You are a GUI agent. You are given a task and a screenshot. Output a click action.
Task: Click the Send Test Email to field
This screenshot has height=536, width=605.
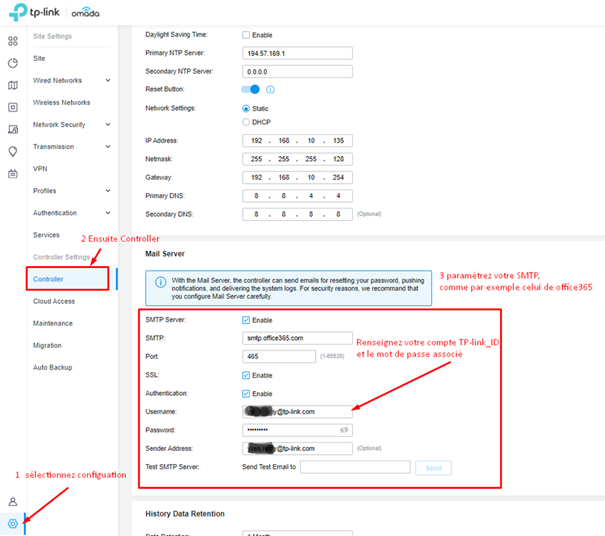click(x=355, y=467)
